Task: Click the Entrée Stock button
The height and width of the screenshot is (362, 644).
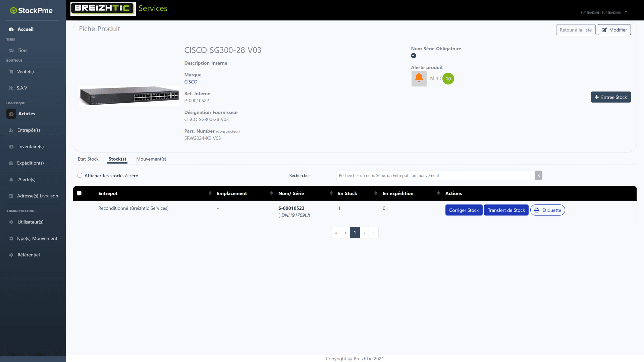Action: pos(611,97)
